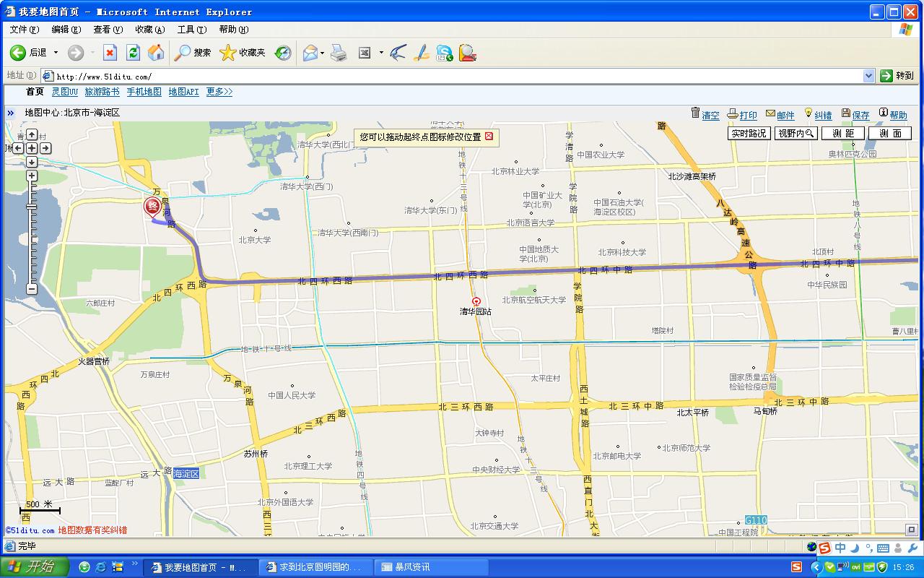Click the 开始 Start button
The image size is (924, 578).
click(x=35, y=567)
